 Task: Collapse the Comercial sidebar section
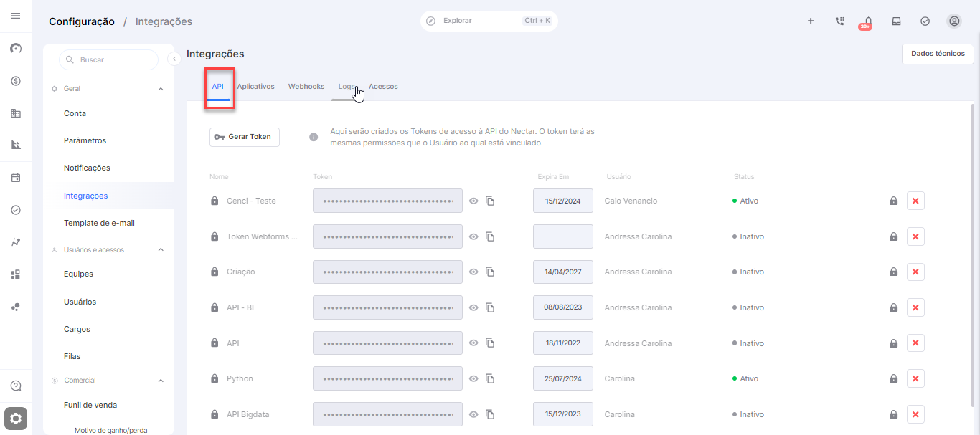point(161,381)
